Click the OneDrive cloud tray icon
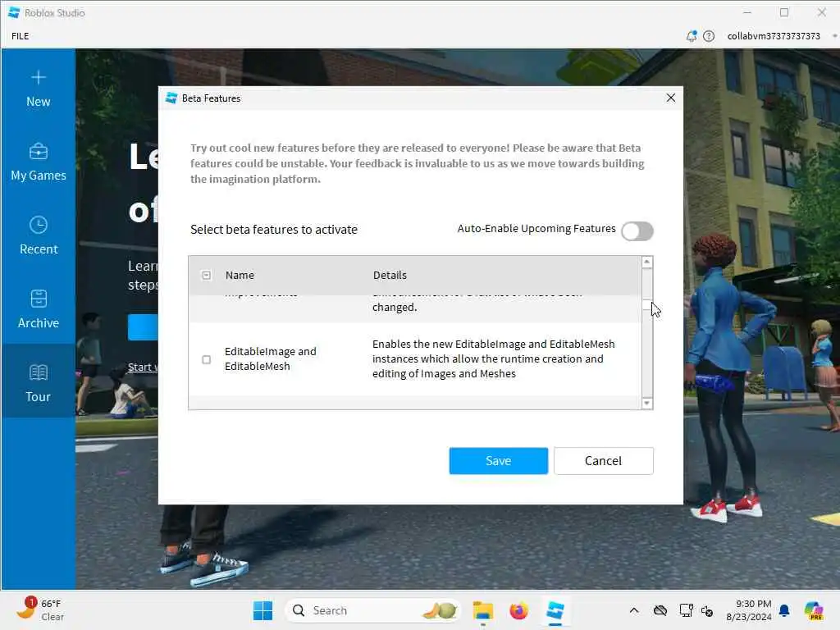840x630 pixels. pyautogui.click(x=660, y=610)
